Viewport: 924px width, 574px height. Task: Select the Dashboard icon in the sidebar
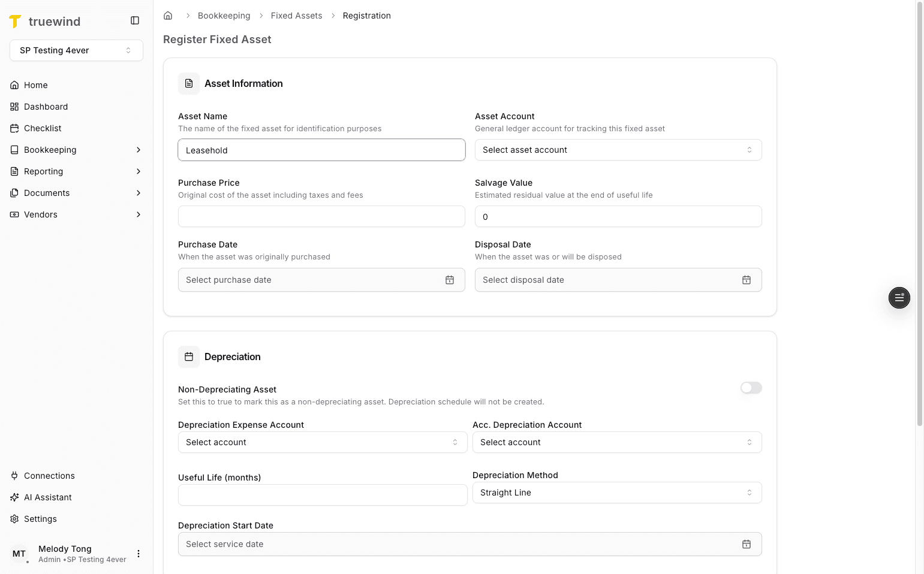(x=14, y=106)
